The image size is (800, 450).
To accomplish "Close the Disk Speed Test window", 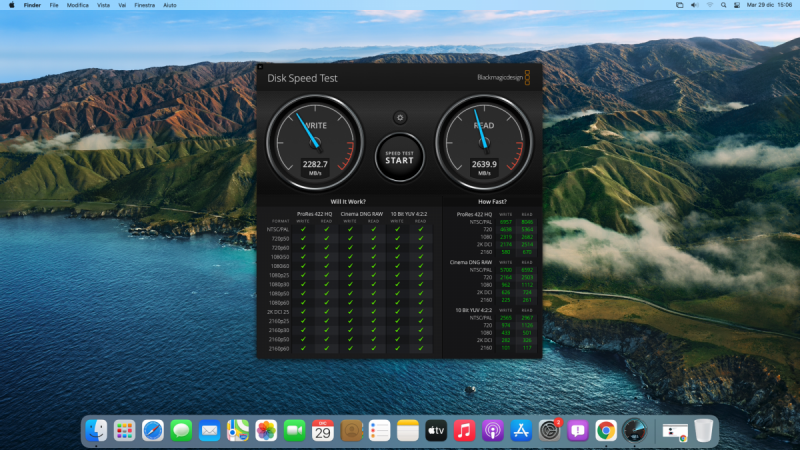I will tap(260, 66).
